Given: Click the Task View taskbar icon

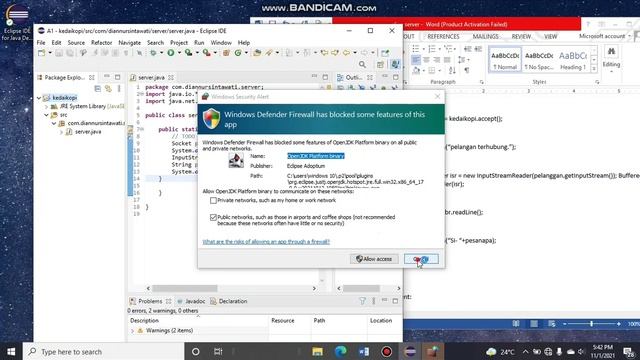Looking at the screenshot, I should (218, 351).
